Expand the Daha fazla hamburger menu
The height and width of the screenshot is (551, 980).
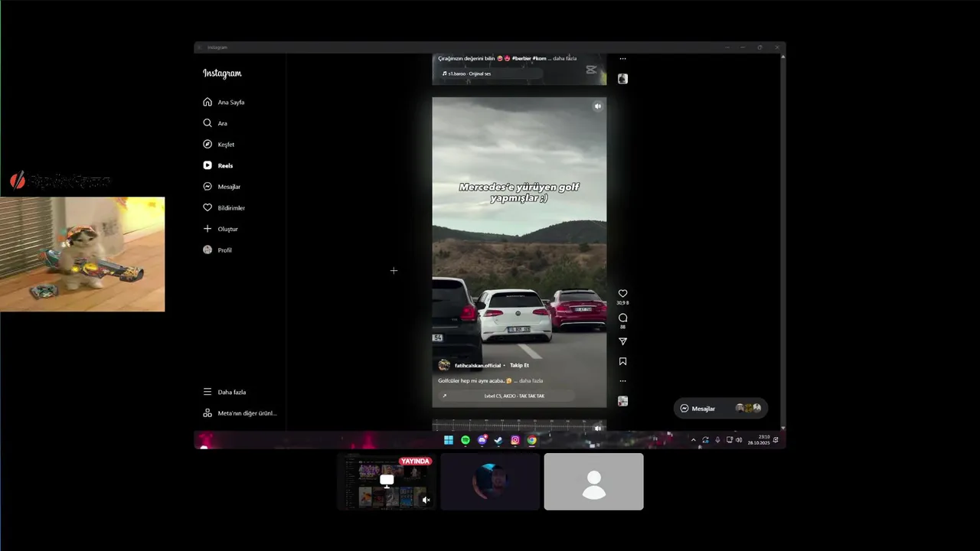224,392
